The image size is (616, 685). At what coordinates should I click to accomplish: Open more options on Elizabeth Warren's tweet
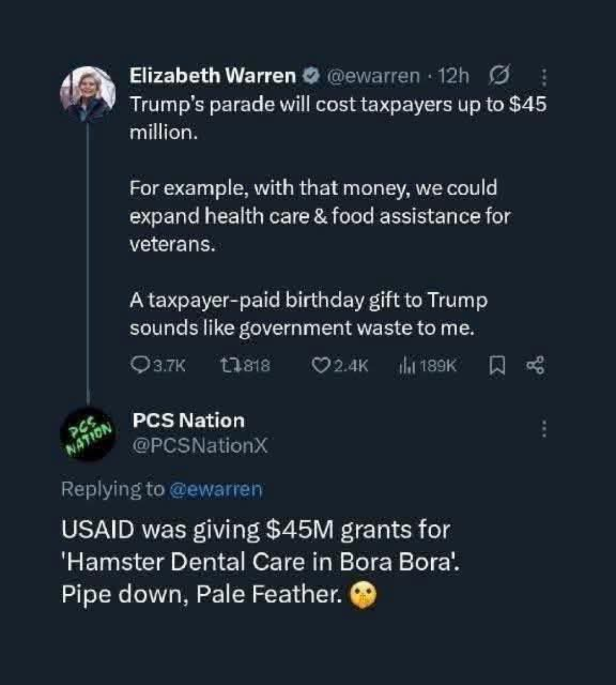(x=544, y=76)
